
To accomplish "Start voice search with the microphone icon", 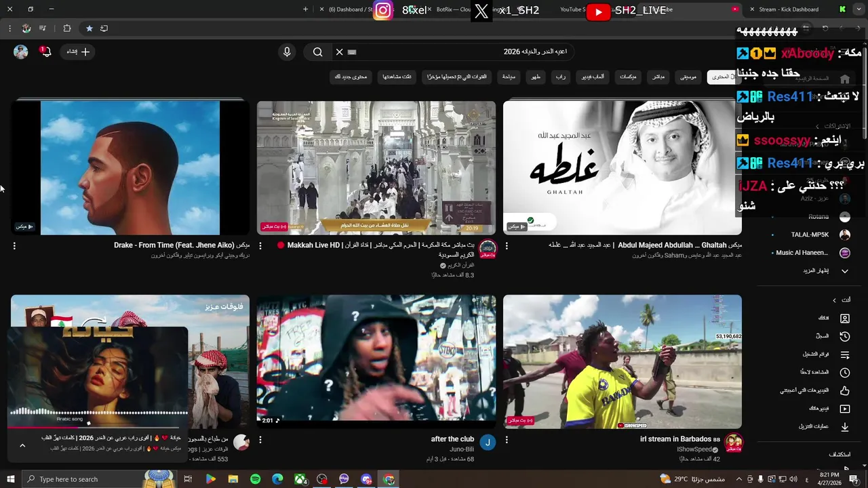I will (287, 52).
